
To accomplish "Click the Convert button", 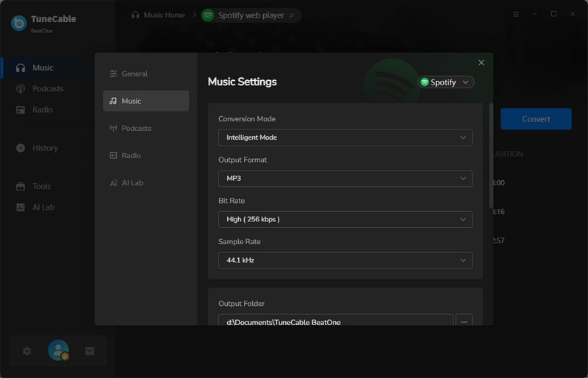I will pos(536,119).
